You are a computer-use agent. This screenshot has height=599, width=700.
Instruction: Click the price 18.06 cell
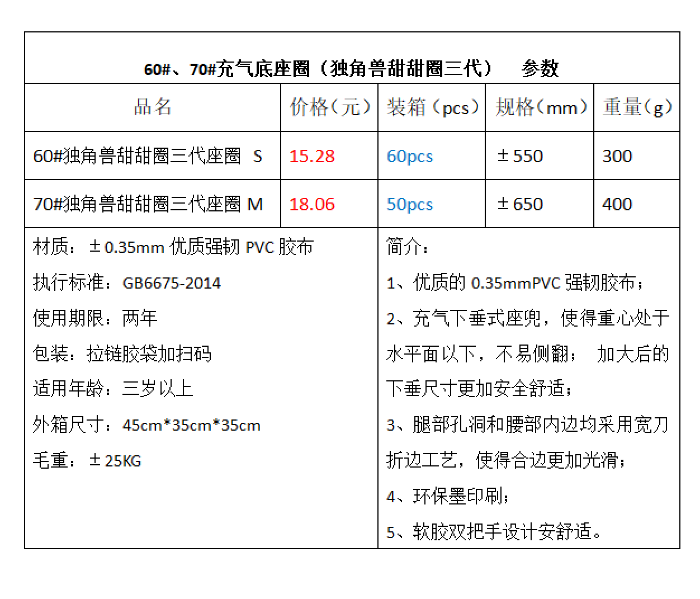pos(311,204)
